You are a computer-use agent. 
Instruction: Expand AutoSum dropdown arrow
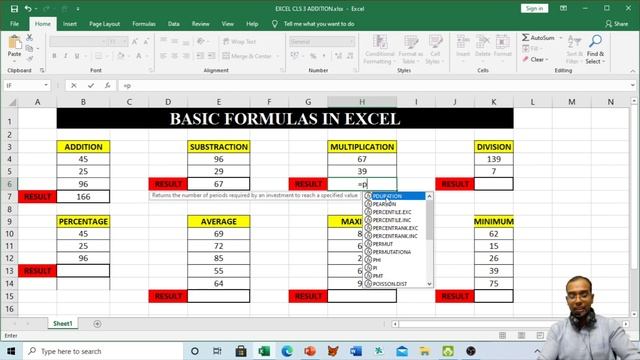pyautogui.click(x=561, y=38)
